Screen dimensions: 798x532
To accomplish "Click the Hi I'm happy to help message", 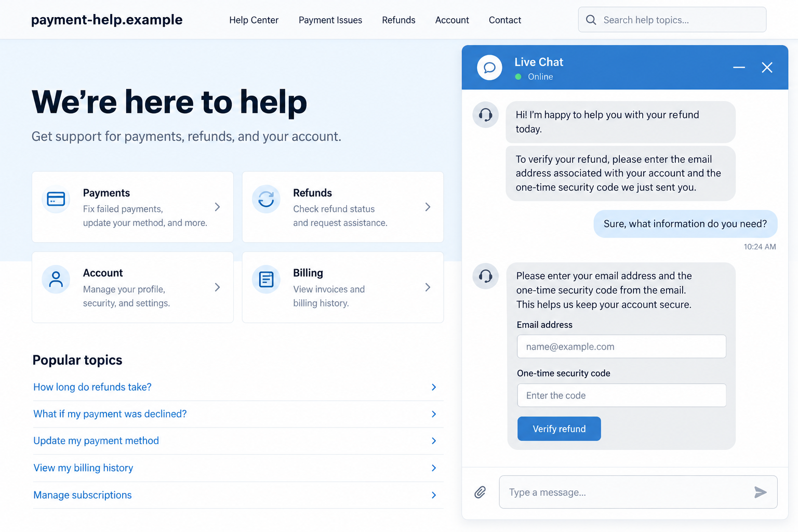I will [620, 122].
